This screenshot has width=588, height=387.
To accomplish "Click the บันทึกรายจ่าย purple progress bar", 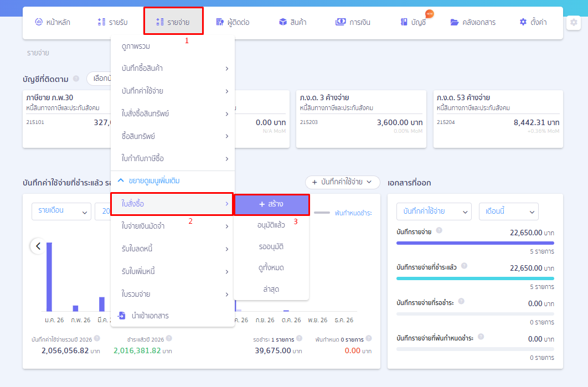I will tap(475, 243).
